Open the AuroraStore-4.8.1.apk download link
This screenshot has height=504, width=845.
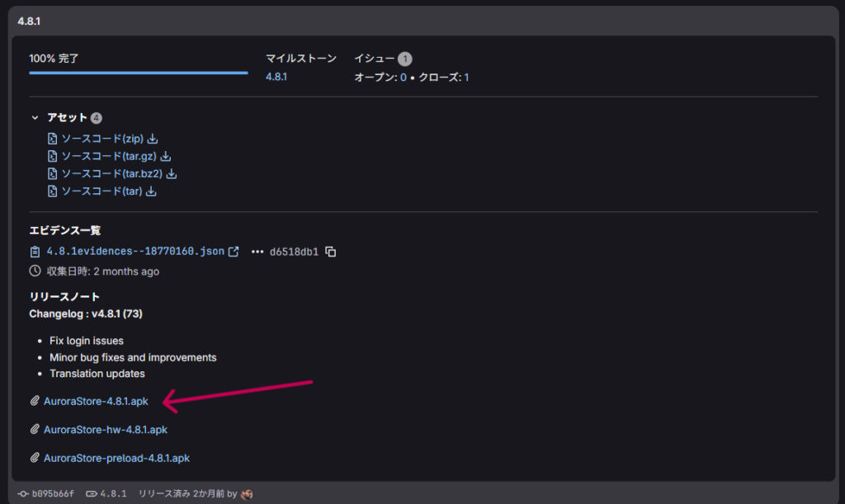pos(96,402)
